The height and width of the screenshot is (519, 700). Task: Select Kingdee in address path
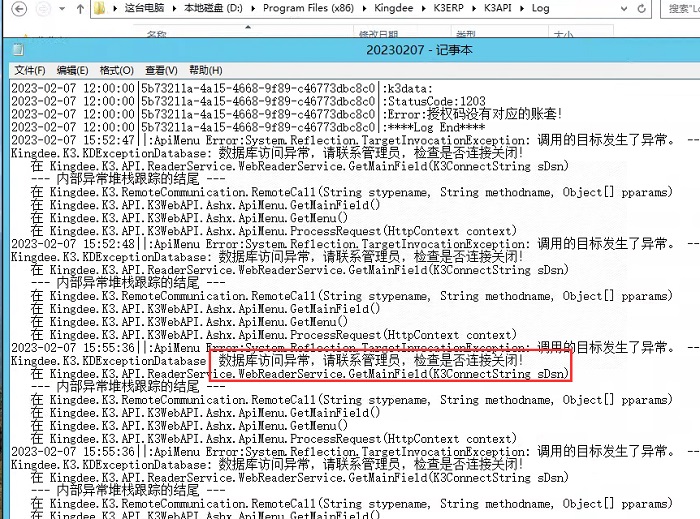click(394, 8)
